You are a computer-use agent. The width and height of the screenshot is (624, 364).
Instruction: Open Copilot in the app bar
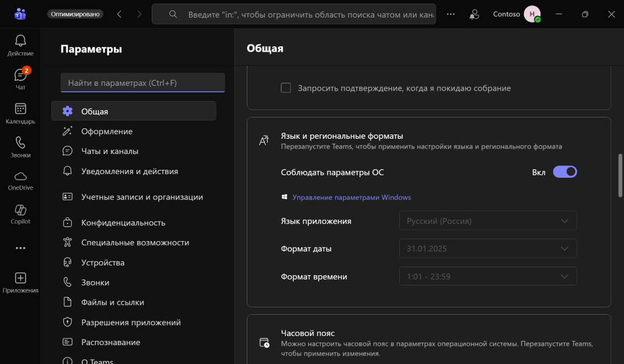tap(20, 215)
